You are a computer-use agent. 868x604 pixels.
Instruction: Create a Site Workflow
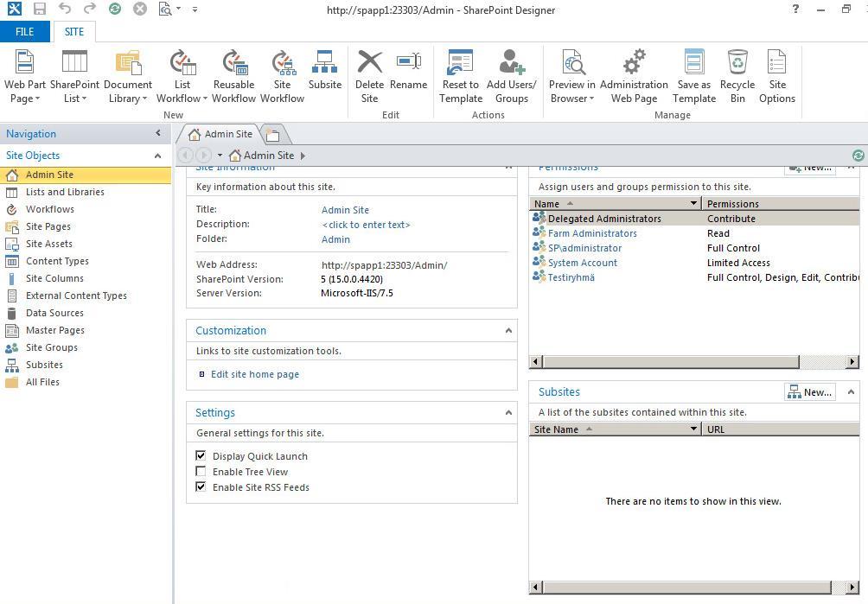pyautogui.click(x=283, y=77)
